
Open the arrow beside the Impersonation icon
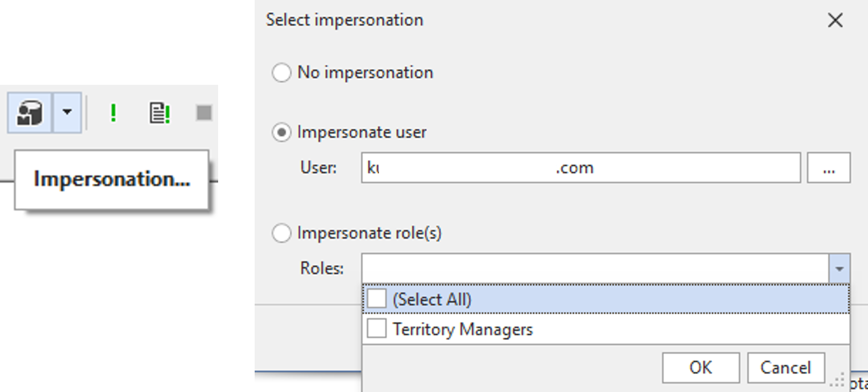67,112
